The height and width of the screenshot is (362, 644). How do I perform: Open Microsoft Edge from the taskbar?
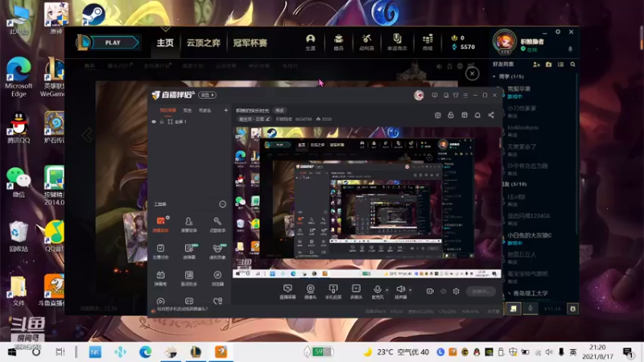pyautogui.click(x=145, y=352)
